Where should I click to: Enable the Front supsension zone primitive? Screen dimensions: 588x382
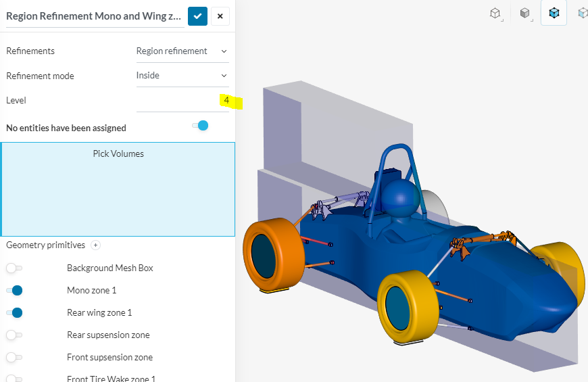[14, 357]
